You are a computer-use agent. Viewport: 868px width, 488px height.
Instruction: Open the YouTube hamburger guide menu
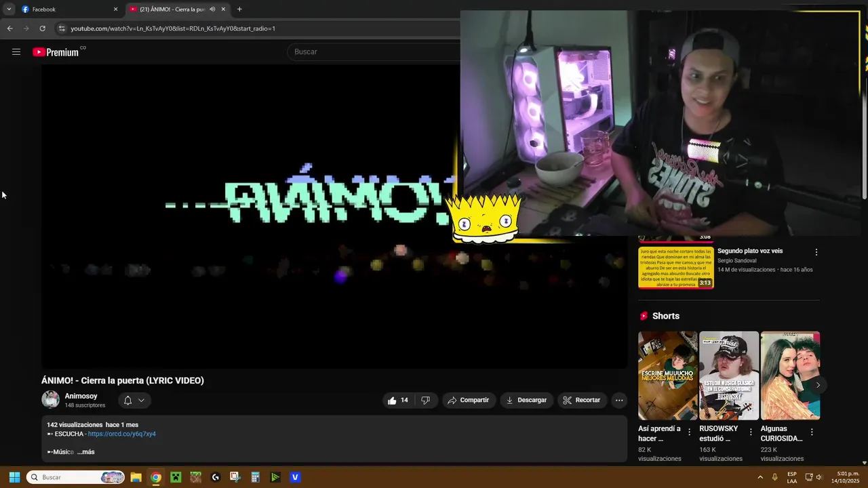coord(16,52)
